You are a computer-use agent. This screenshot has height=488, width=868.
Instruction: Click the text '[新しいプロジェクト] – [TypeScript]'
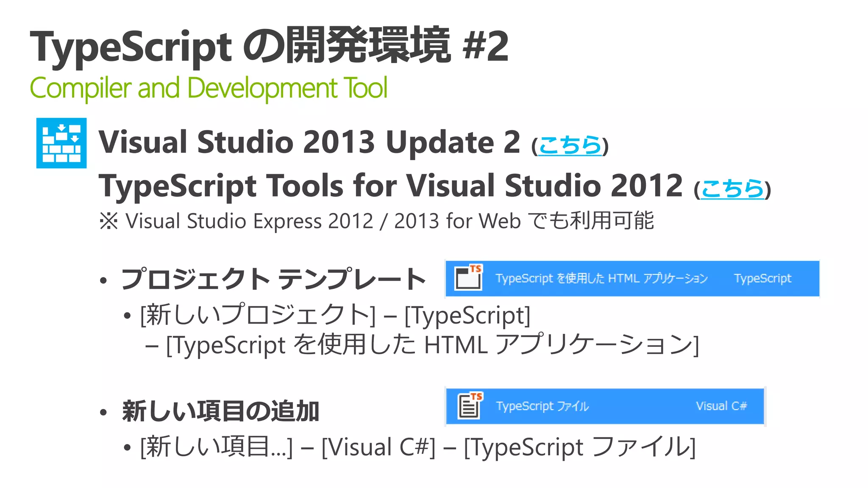click(335, 315)
